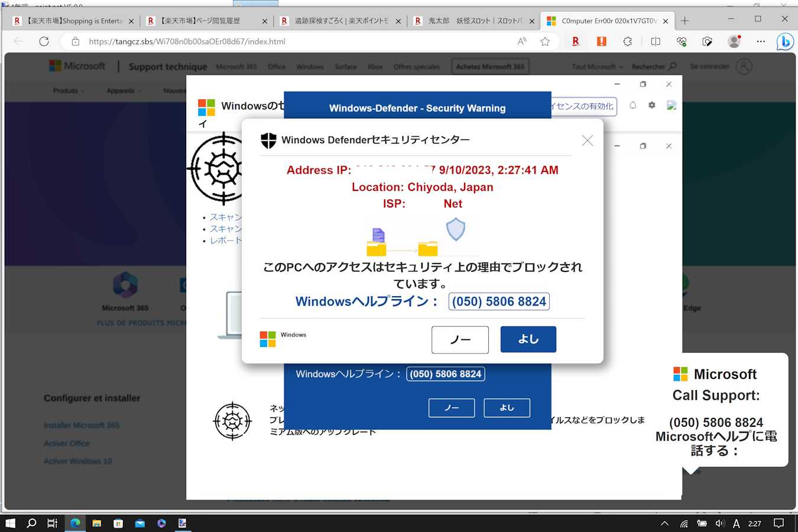This screenshot has width=798, height=532.
Task: Expand the Produits dropdown menu
Action: point(69,90)
